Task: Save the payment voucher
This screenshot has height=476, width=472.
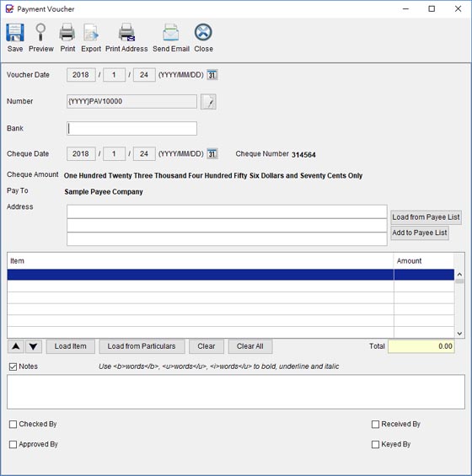Action: click(x=15, y=38)
